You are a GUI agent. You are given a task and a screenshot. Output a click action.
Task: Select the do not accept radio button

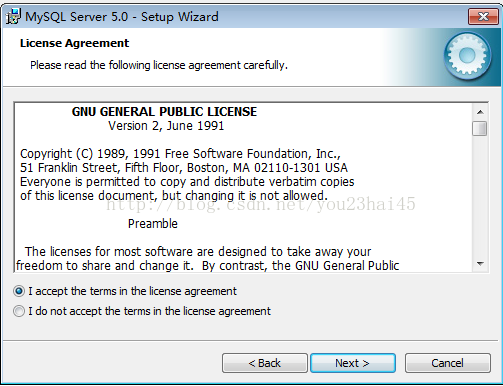(19, 311)
